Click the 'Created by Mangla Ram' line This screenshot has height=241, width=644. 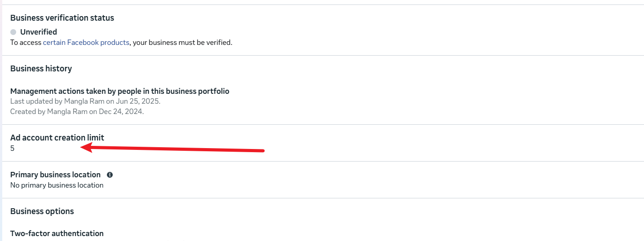[x=77, y=111]
